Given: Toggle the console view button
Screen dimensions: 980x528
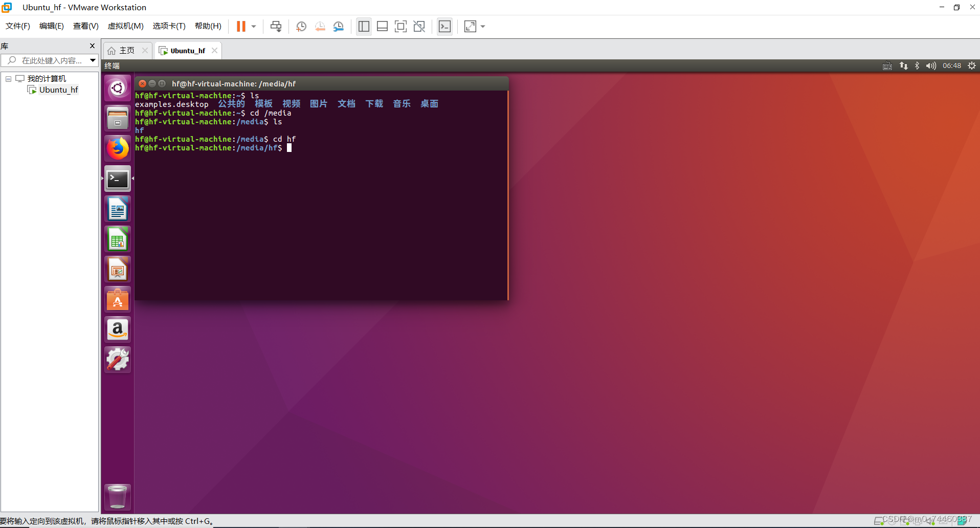Looking at the screenshot, I should [x=445, y=27].
